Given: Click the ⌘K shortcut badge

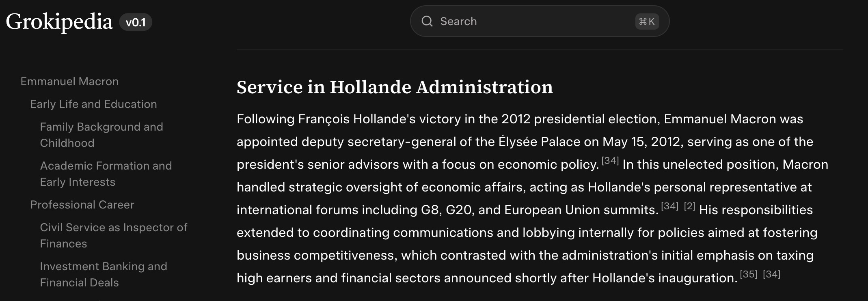Looking at the screenshot, I should tap(647, 21).
